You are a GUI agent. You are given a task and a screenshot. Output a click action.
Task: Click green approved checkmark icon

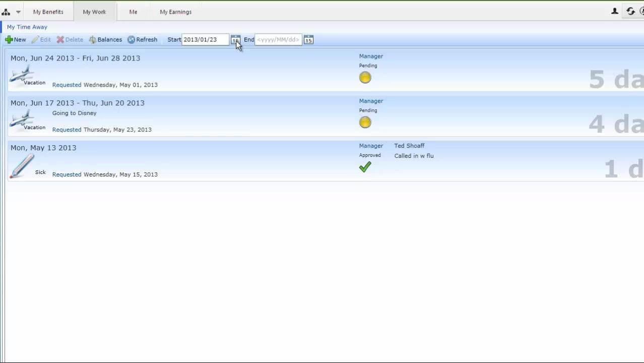click(x=365, y=167)
